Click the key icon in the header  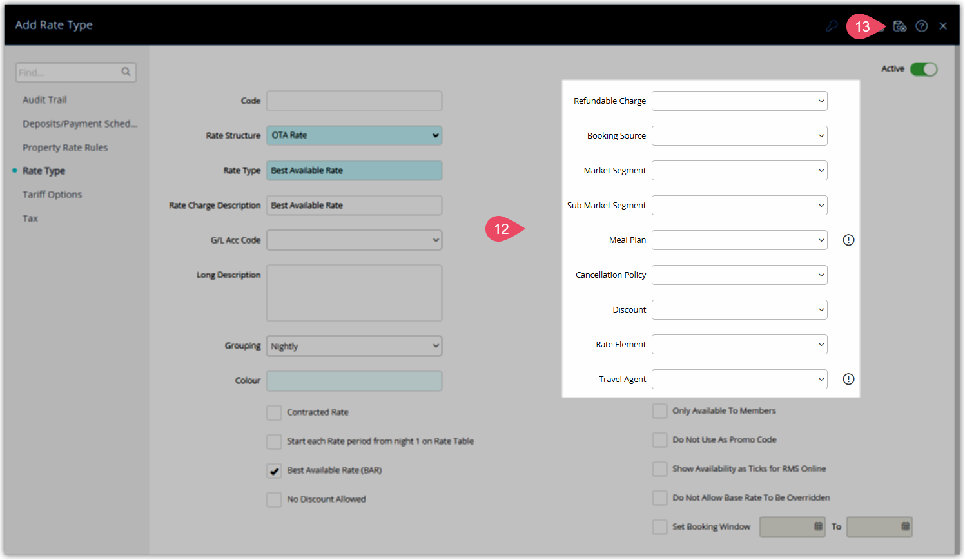(832, 26)
